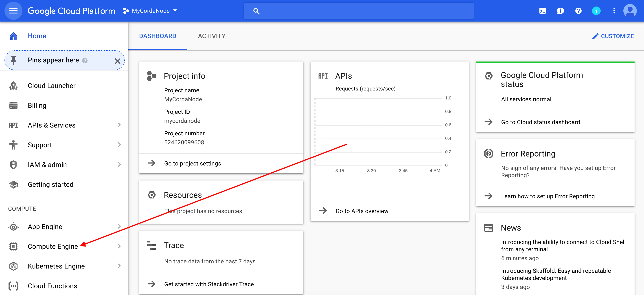
Task: Click the search magnifier icon
Action: coord(256,11)
